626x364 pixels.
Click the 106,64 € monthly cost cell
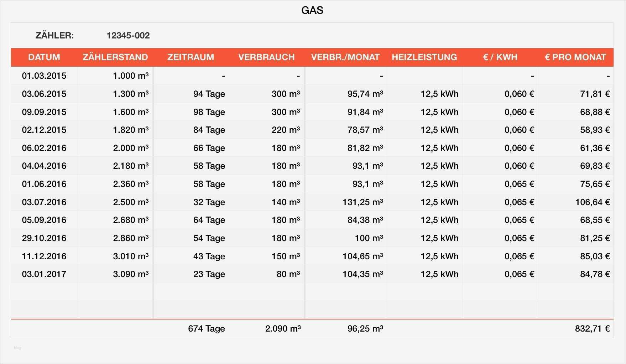(x=592, y=202)
